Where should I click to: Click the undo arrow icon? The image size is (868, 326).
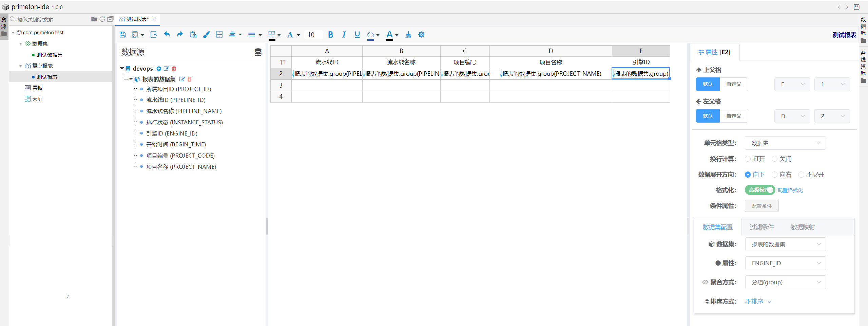pyautogui.click(x=167, y=35)
